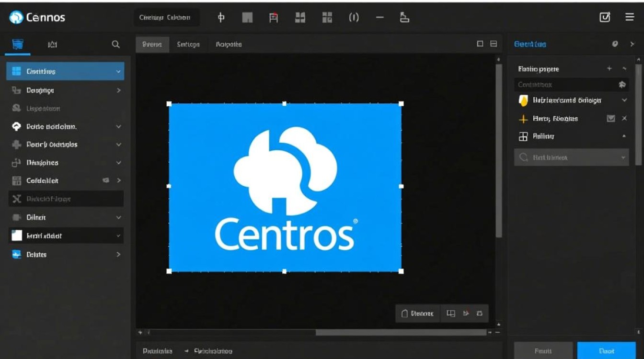Screen dimensions: 644x359
Task: Click the blue title of the right panel
Action: [530, 44]
